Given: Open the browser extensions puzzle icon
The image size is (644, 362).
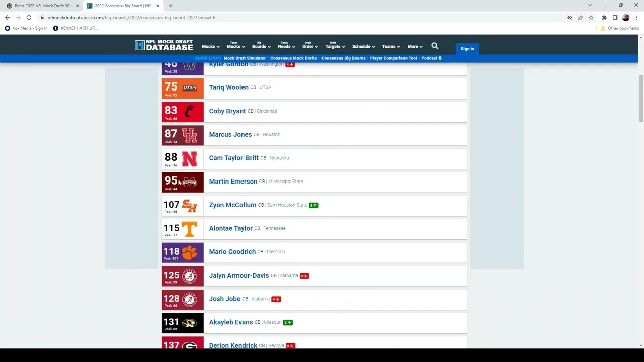Looking at the screenshot, I should 604,17.
